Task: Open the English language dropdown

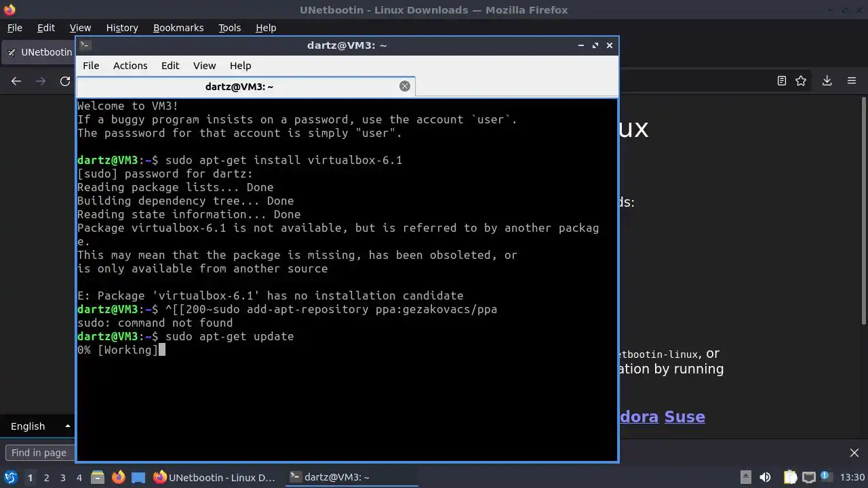Action: coord(38,426)
